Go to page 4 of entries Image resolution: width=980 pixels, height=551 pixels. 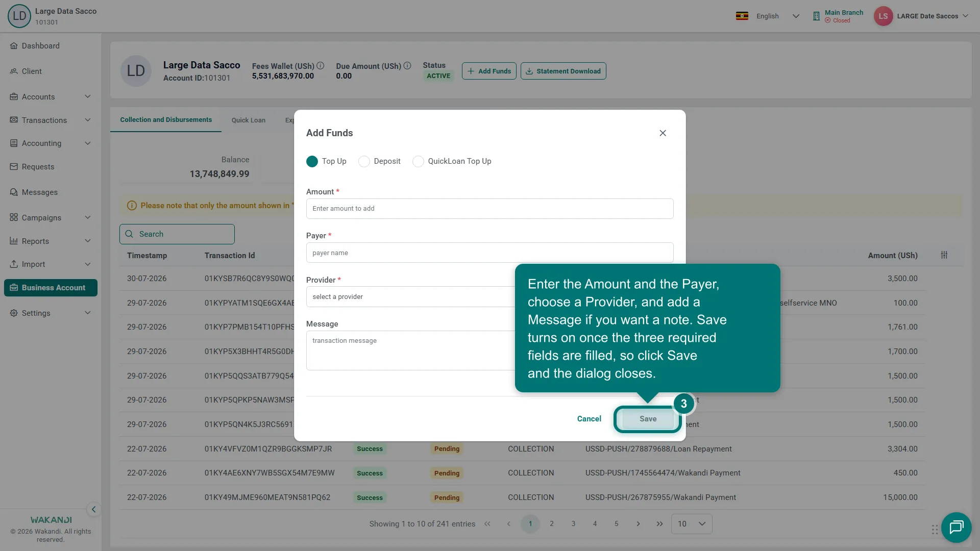(595, 524)
